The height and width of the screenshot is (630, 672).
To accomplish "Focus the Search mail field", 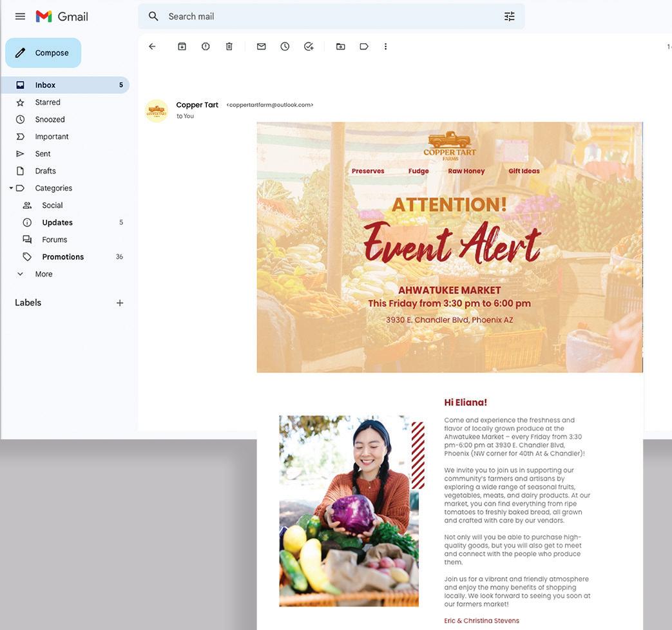I will click(x=331, y=16).
